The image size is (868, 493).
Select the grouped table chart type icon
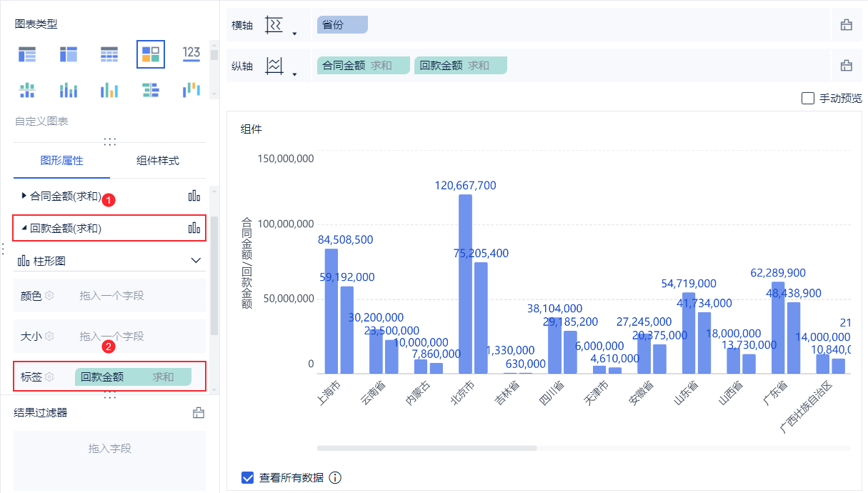click(27, 54)
